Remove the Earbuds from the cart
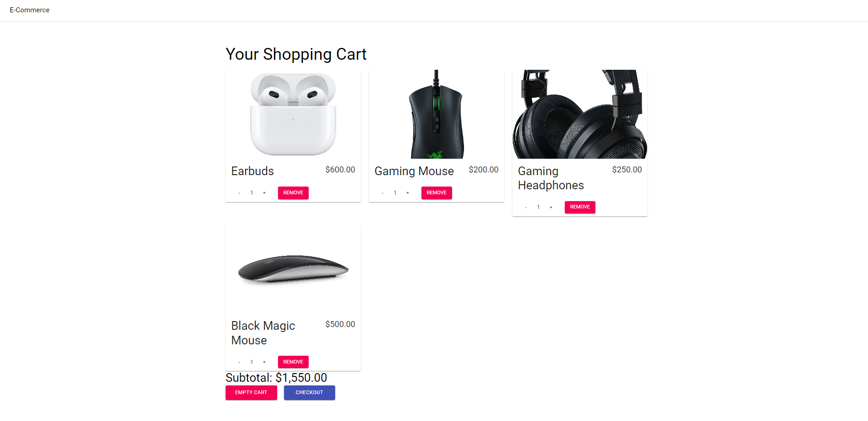868x421 pixels. 293,192
